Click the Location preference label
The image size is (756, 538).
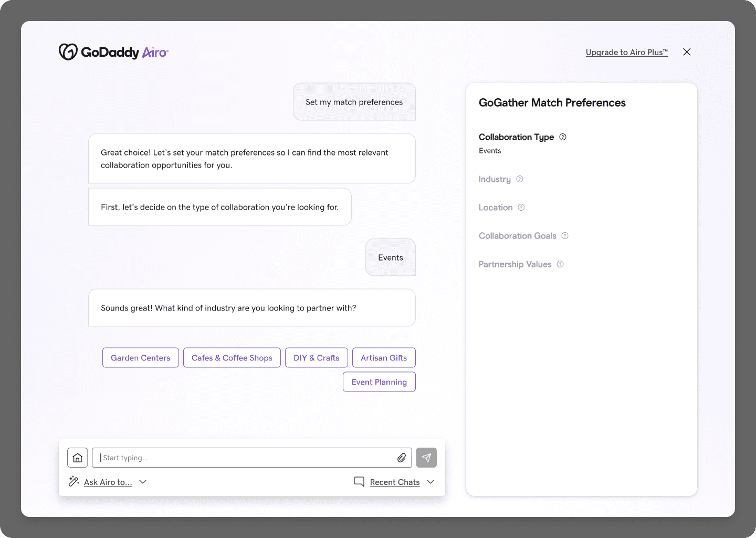click(496, 208)
